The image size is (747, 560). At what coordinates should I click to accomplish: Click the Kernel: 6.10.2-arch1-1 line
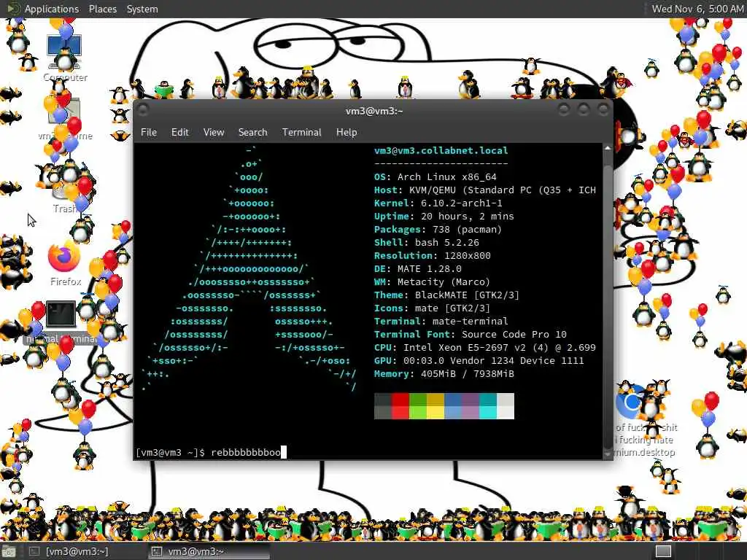click(x=438, y=203)
